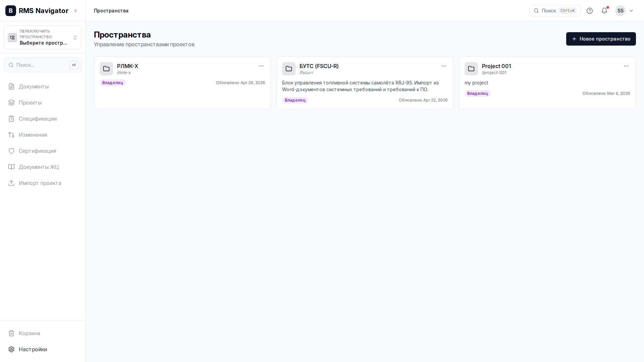This screenshot has height=362, width=644.
Task: Click the RMS Navigator logo icon
Action: 11,11
